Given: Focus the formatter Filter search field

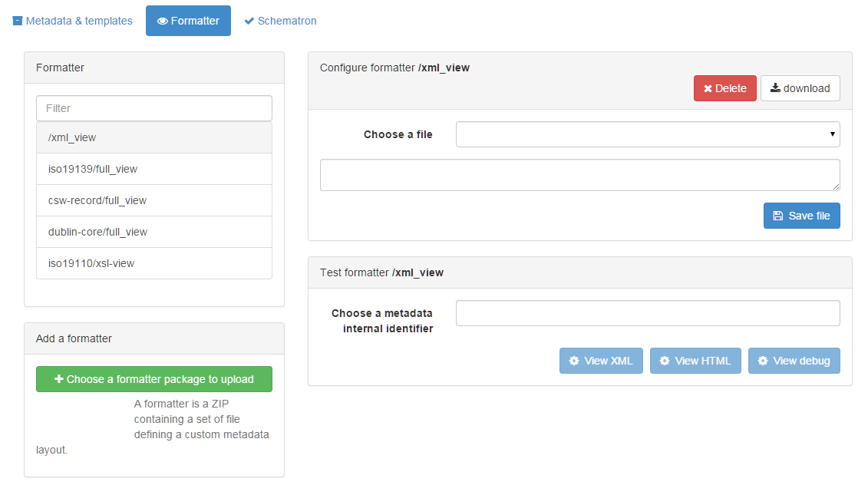Looking at the screenshot, I should pyautogui.click(x=154, y=108).
